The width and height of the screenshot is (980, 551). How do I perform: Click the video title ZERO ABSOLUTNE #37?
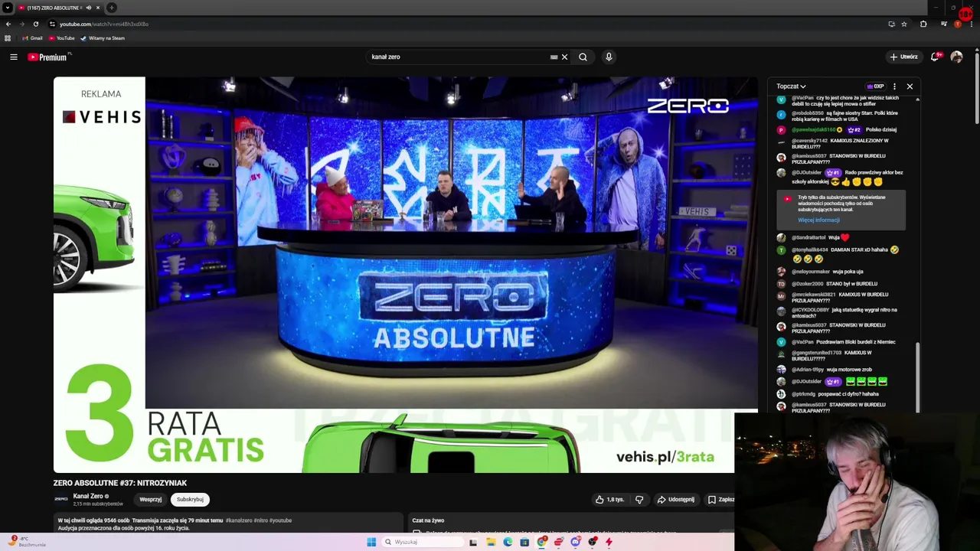[120, 483]
